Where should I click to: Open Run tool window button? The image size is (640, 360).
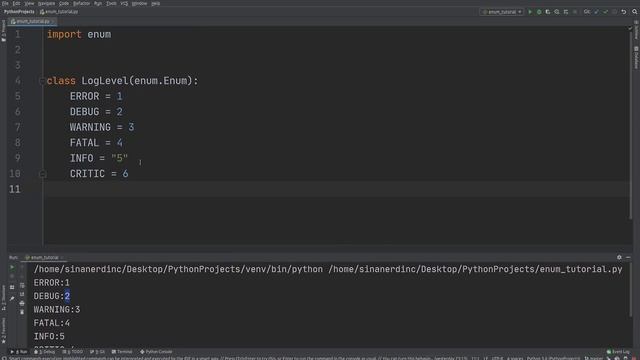(19, 351)
